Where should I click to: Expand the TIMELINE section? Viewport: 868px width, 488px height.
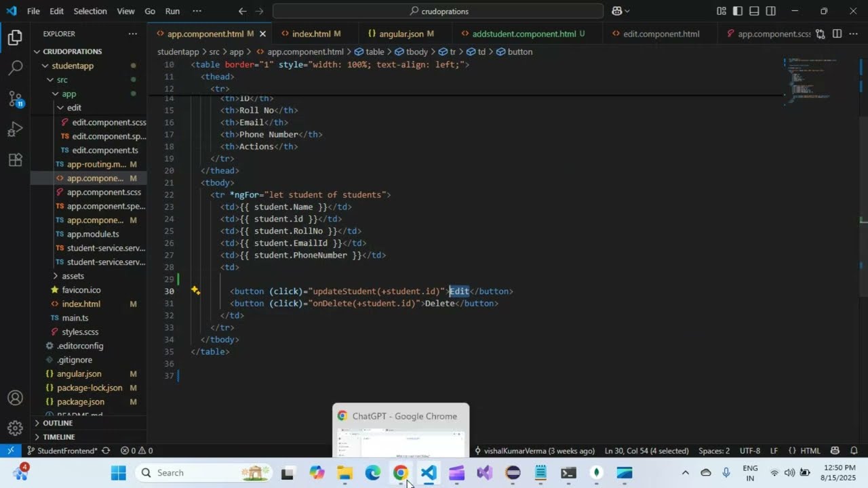[88, 437]
